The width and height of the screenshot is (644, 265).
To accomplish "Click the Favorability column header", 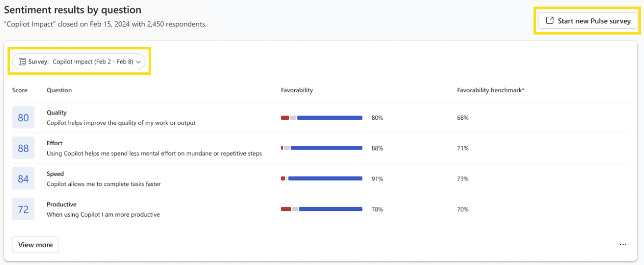I will pos(297,90).
